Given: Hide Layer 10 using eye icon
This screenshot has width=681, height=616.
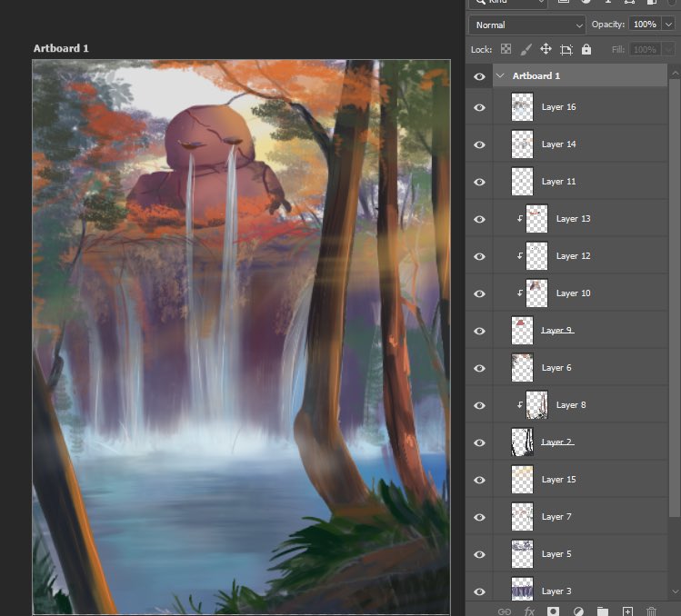Looking at the screenshot, I should pyautogui.click(x=479, y=293).
